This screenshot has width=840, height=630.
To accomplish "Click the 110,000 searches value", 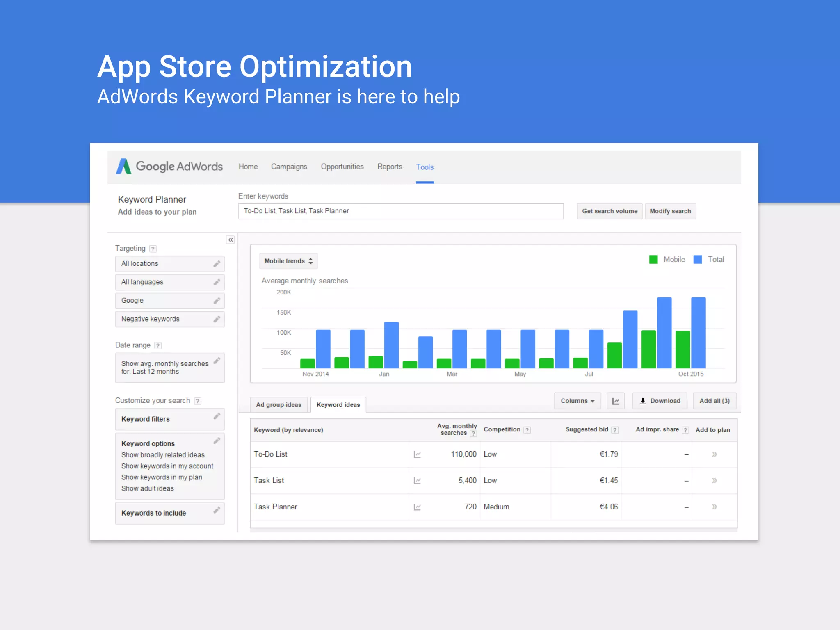I will click(x=464, y=454).
